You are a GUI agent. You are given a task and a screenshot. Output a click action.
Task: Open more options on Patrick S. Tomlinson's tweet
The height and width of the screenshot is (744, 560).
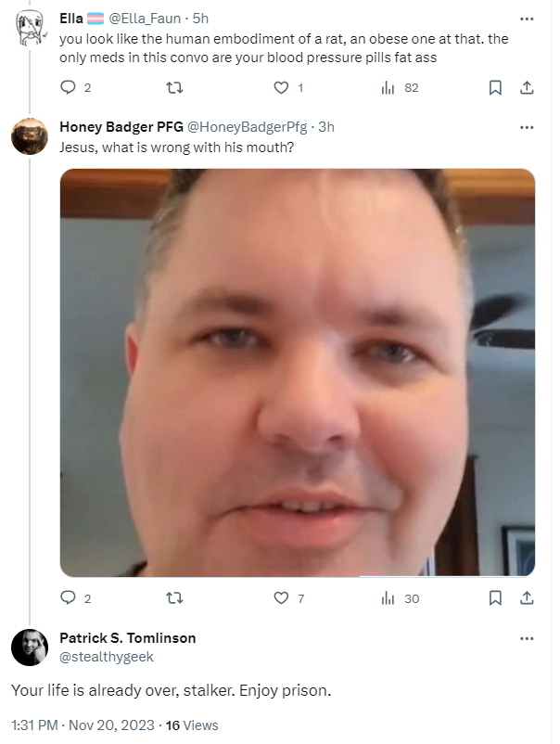[x=527, y=638]
